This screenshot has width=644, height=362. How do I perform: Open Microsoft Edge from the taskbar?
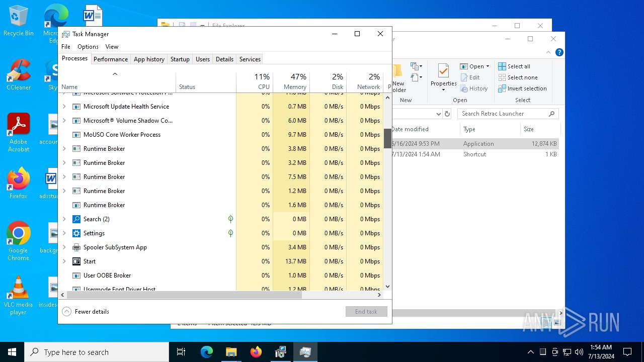click(207, 352)
